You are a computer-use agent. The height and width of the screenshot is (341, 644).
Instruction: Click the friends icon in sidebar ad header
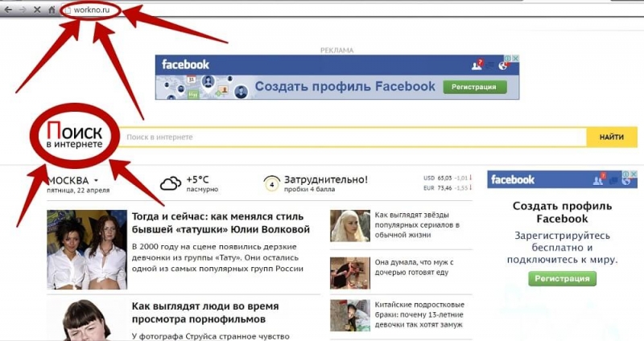[599, 179]
